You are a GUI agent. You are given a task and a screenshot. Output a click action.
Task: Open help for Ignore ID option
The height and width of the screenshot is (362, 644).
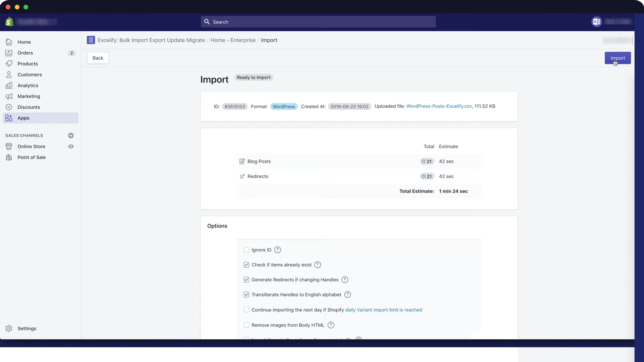point(277,250)
